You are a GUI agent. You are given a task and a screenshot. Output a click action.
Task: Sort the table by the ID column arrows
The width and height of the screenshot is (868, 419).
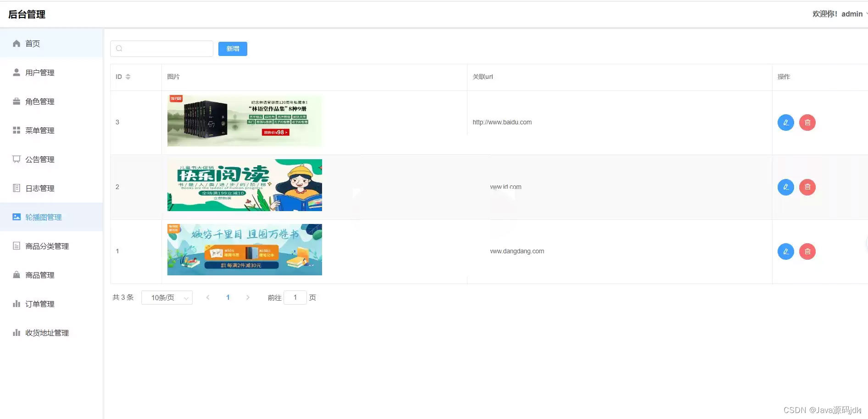(128, 77)
